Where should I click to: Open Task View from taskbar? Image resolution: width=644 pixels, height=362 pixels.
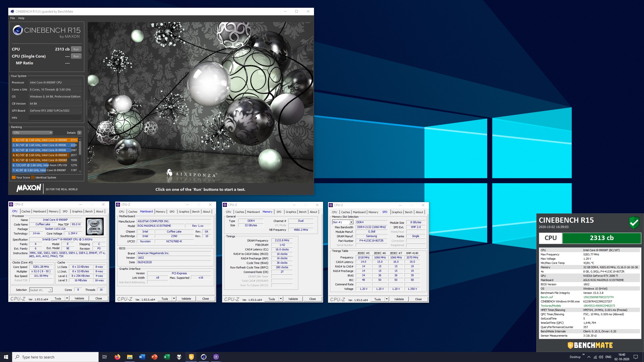pyautogui.click(x=105, y=357)
